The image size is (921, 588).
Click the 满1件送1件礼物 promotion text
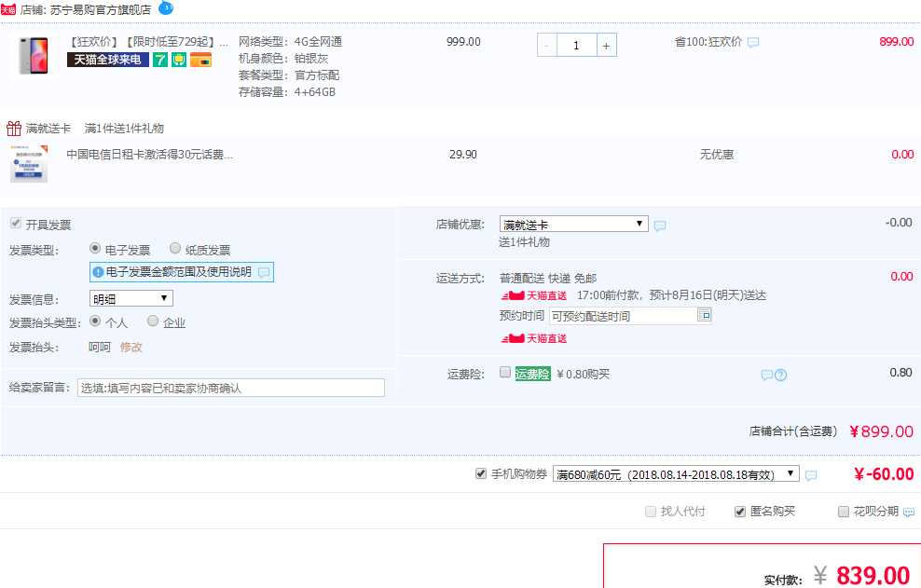[124, 128]
